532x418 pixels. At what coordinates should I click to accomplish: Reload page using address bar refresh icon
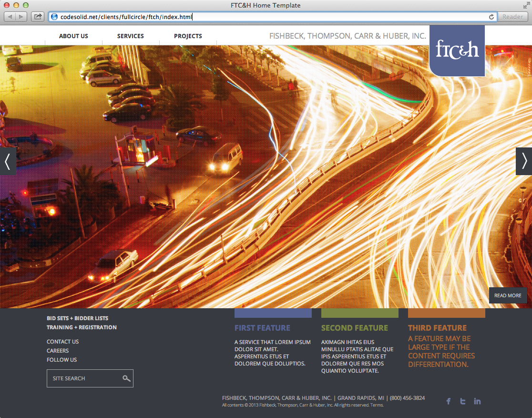point(491,17)
